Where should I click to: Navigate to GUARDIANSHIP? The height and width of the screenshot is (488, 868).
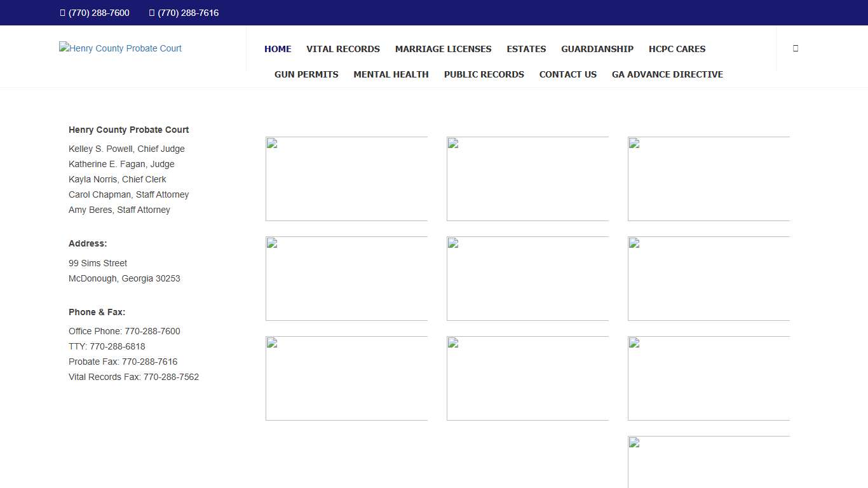[597, 49]
